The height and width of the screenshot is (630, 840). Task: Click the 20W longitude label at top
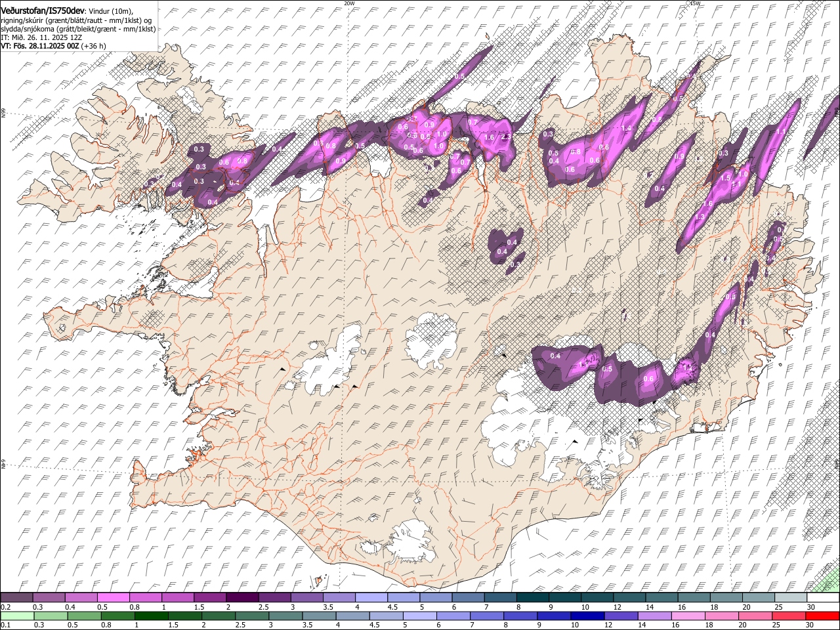pos(348,3)
